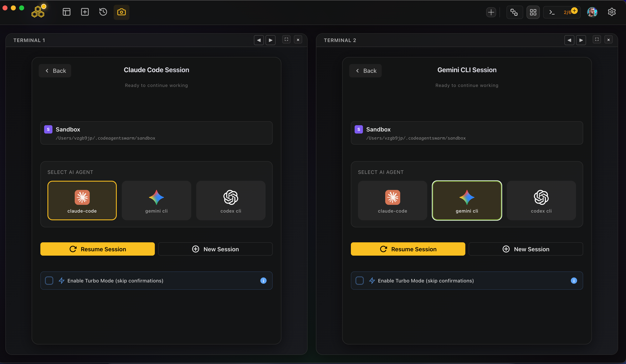Enable Turbo Mode checkbox in Terminal 2
This screenshot has height=364, width=626.
(360, 281)
